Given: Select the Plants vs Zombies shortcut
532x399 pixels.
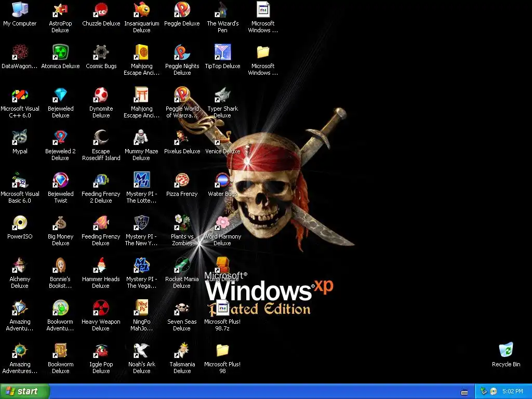Looking at the screenshot, I should (182, 222).
